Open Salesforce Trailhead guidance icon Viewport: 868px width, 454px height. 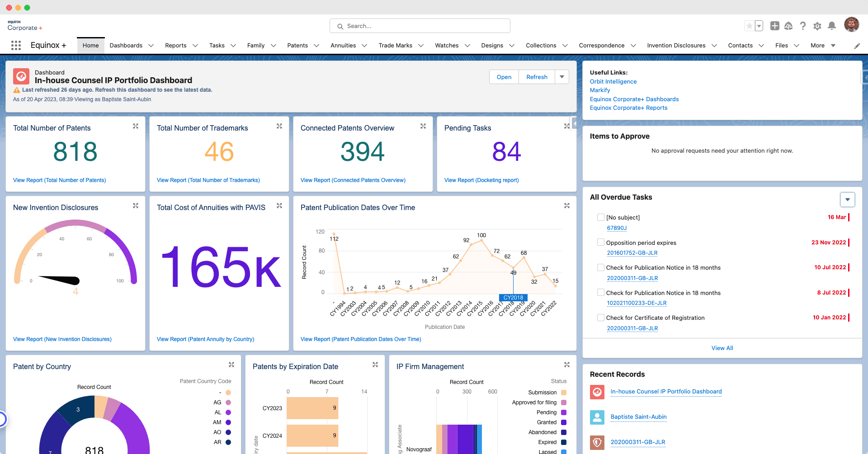coord(788,26)
